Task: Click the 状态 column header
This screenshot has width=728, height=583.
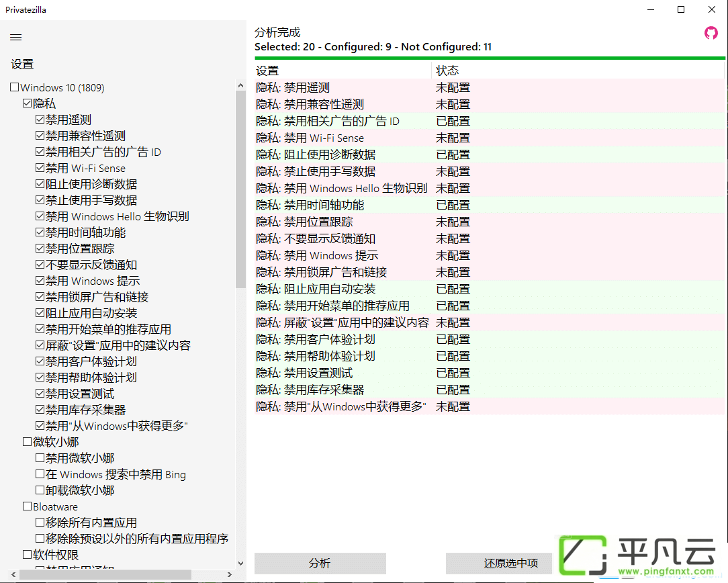Action: pyautogui.click(x=578, y=71)
